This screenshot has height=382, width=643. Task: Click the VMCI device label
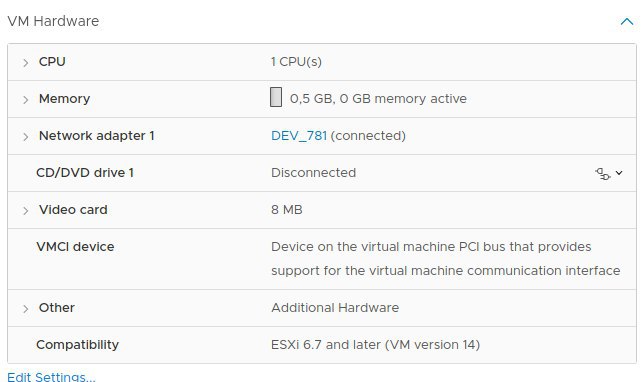pos(75,246)
